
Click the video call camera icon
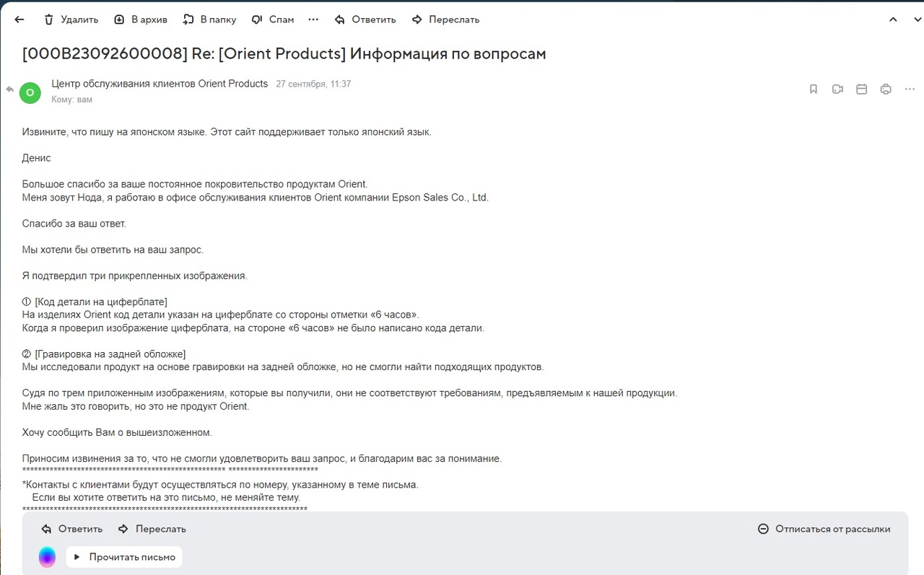(837, 89)
